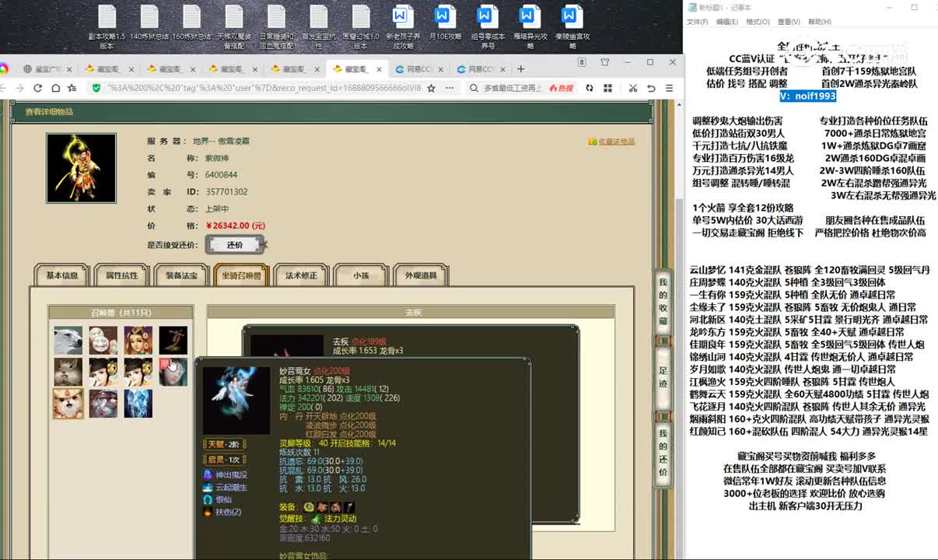Open the 160炼狱总结 desktop file

pyautogui.click(x=191, y=23)
